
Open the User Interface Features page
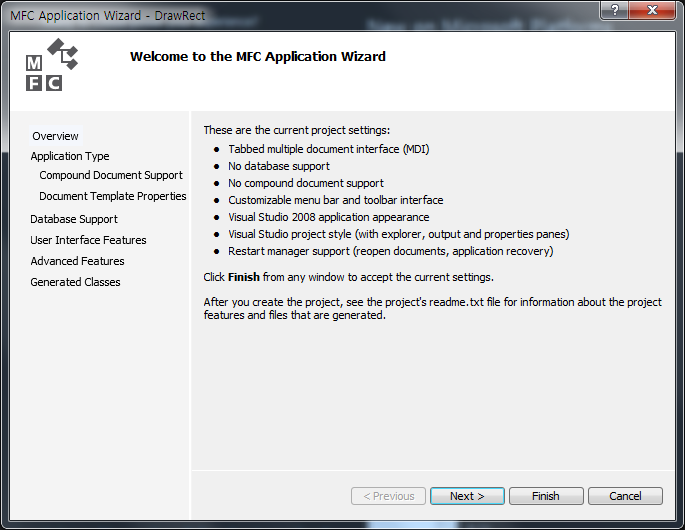[x=88, y=240]
